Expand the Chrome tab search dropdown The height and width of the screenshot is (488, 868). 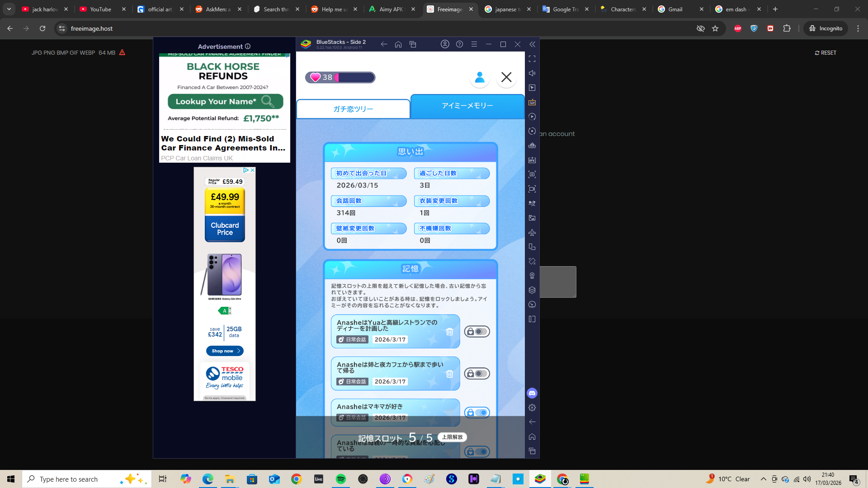click(x=9, y=9)
